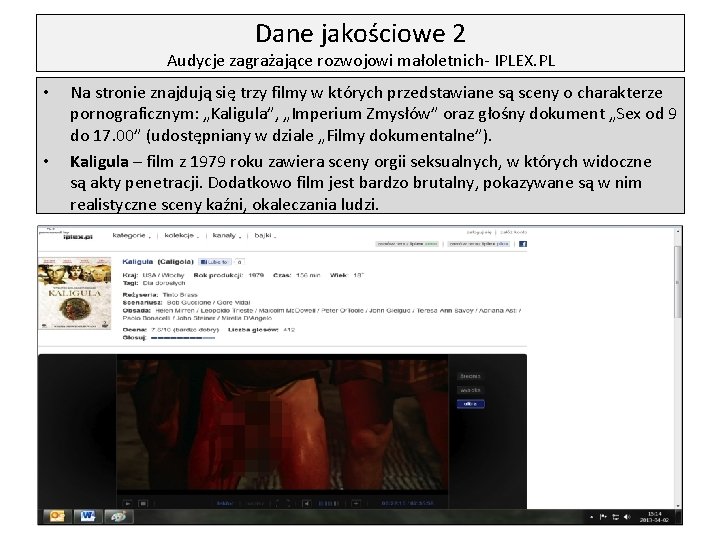
Task: Click the second grey header button near Facebook icon
Action: click(479, 244)
